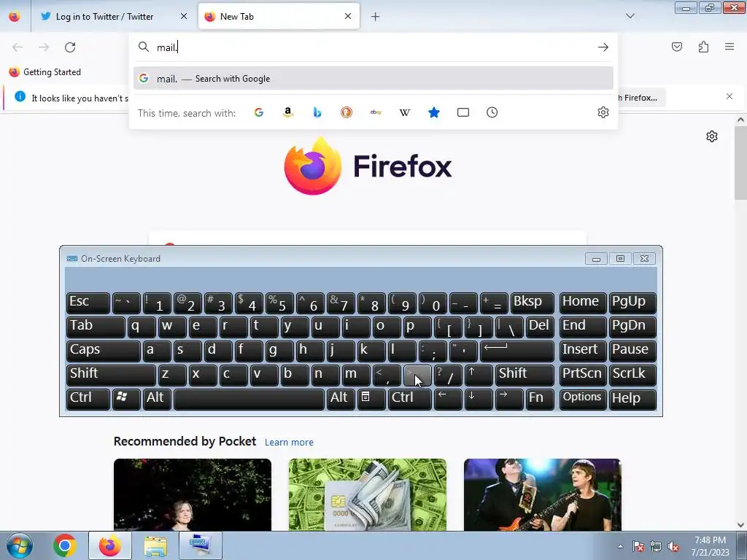Tap the Tab key on On-Screen Keyboard
Viewport: 747px width, 560px height.
point(96,327)
